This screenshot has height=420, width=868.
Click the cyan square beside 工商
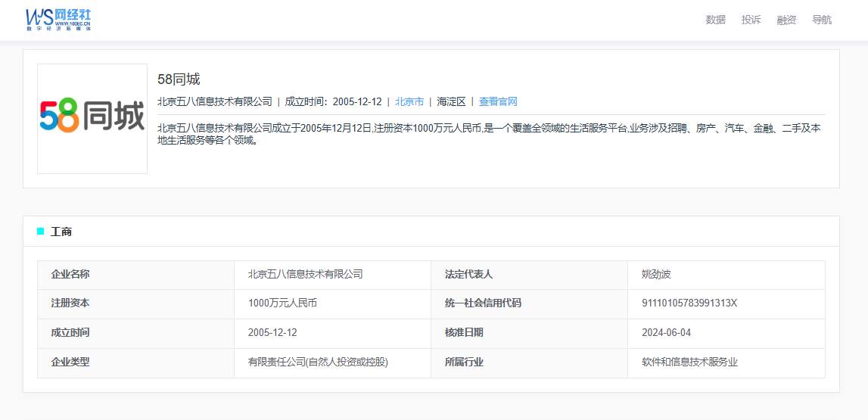[x=40, y=232]
